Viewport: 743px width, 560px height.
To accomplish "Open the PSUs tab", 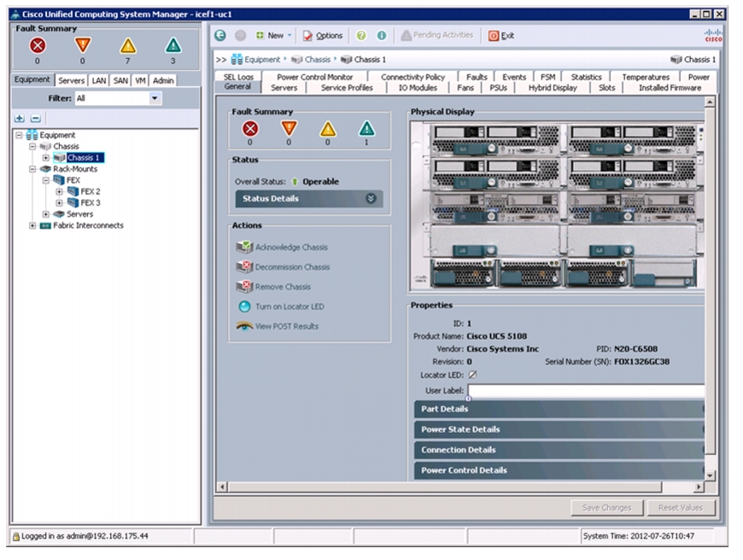I will point(498,88).
